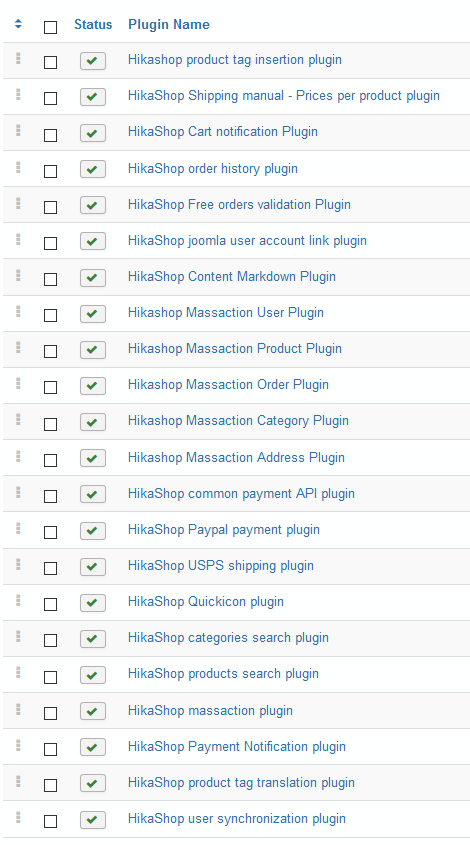This screenshot has width=470, height=845.
Task: Disable the HikaShop Cart notification Plugin status
Action: (93, 133)
